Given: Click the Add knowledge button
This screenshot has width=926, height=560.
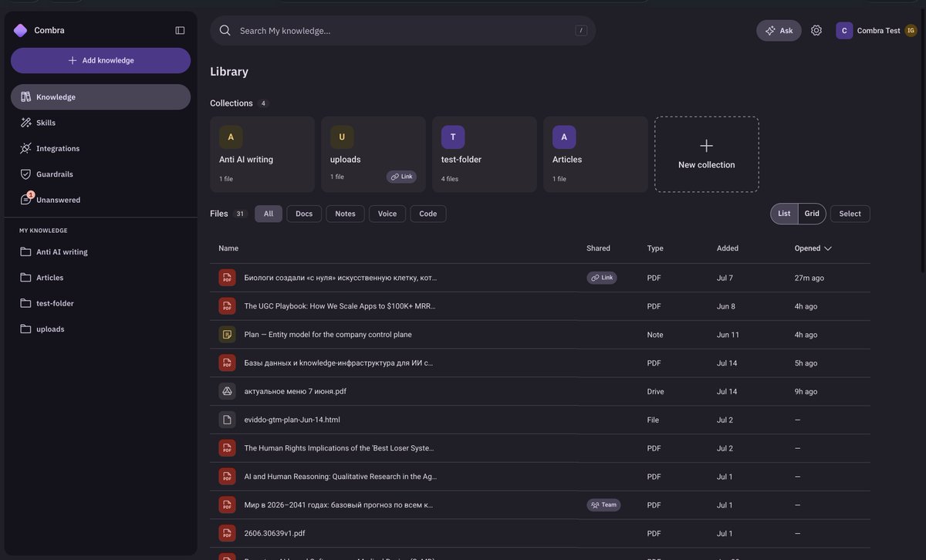Looking at the screenshot, I should [x=100, y=60].
